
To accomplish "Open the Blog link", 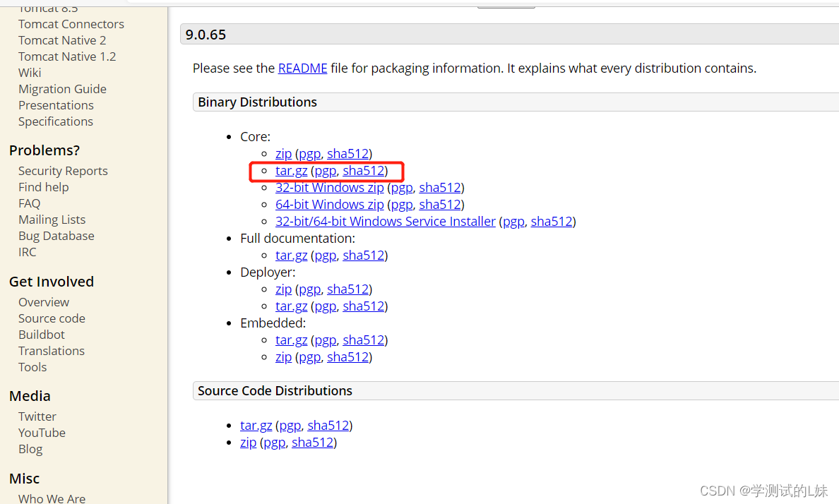I will (30, 449).
